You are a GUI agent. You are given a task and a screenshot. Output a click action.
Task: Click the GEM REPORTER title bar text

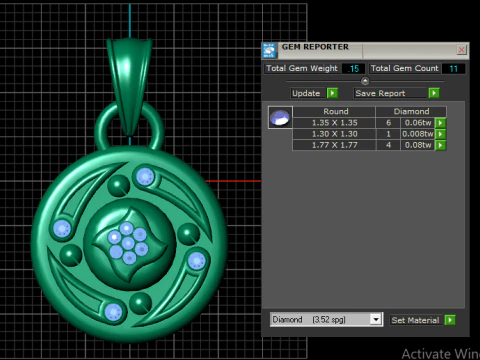click(x=315, y=47)
